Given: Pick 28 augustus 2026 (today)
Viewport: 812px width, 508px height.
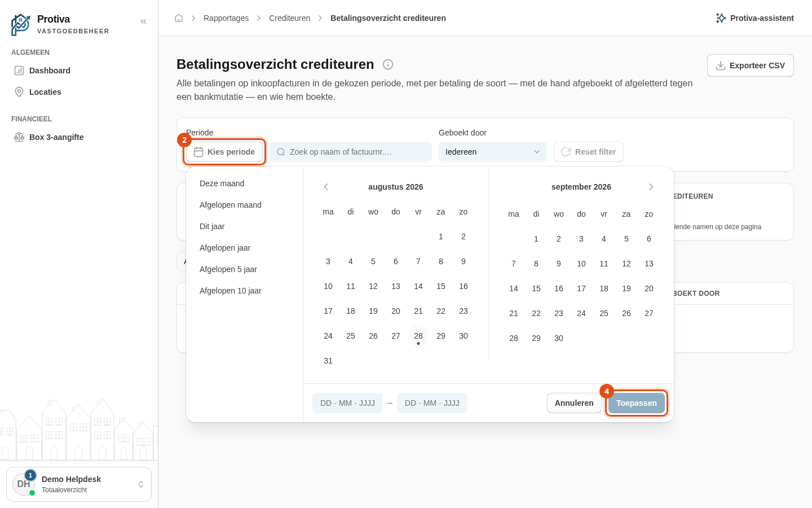Looking at the screenshot, I should click(418, 336).
